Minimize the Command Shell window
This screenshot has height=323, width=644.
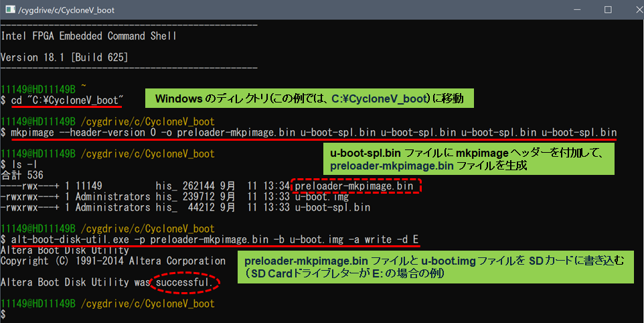[577, 9]
